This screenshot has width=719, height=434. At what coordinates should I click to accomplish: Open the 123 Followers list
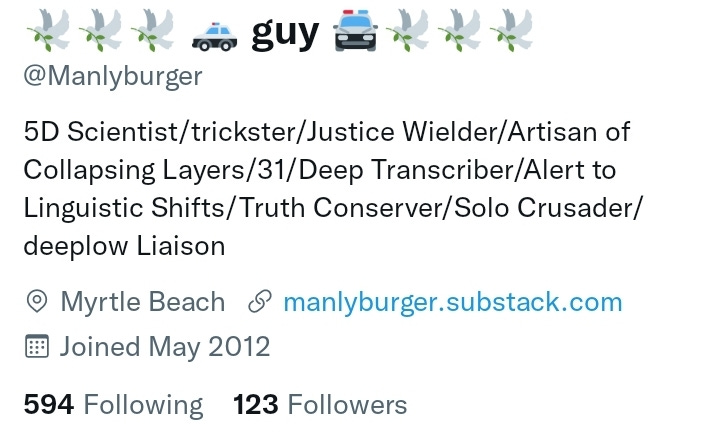coord(320,405)
